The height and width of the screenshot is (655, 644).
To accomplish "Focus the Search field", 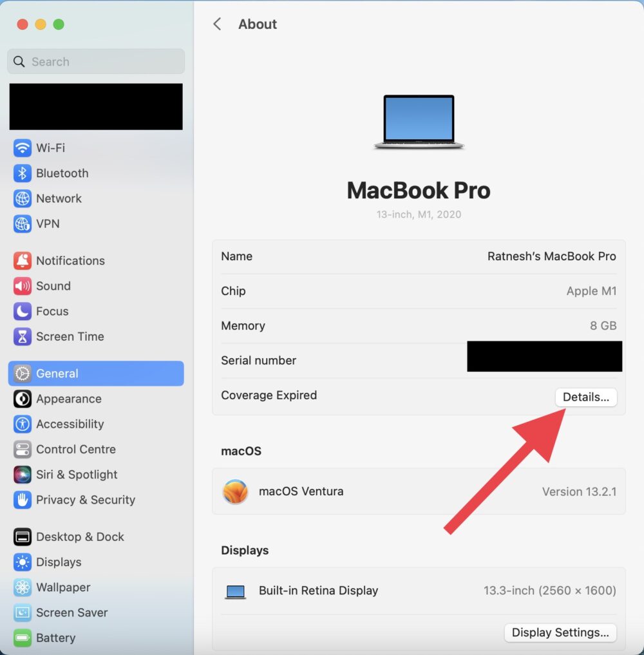I will 96,61.
